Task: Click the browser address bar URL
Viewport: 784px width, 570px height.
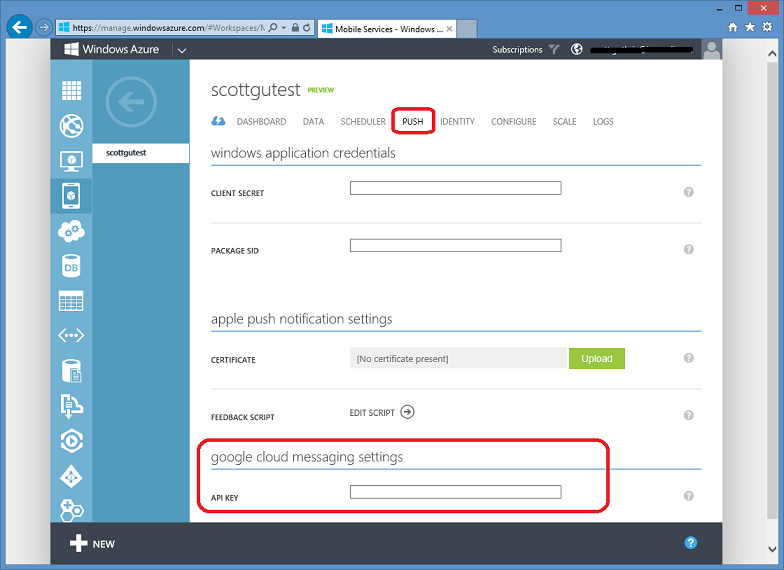Action: coord(168,28)
